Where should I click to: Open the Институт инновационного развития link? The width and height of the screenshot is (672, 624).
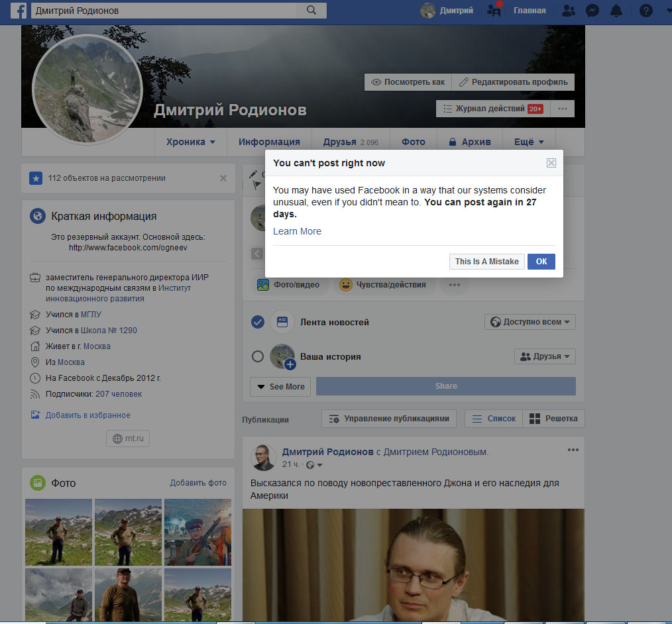coord(118,293)
